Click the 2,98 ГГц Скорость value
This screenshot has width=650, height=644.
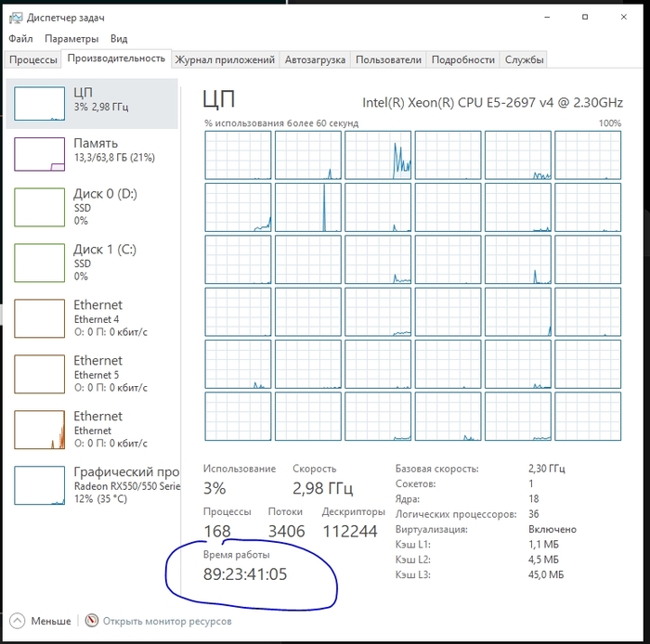pos(322,488)
